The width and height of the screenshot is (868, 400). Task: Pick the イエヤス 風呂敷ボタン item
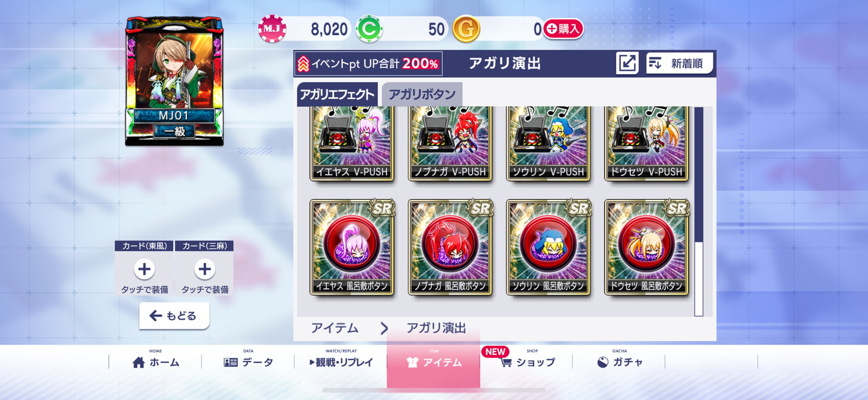pos(352,247)
